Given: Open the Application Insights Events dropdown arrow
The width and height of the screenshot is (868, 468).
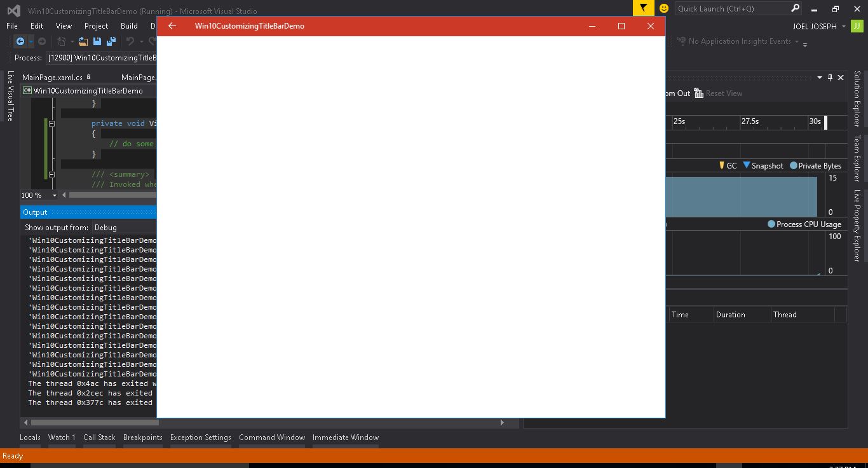Looking at the screenshot, I should pos(797,41).
